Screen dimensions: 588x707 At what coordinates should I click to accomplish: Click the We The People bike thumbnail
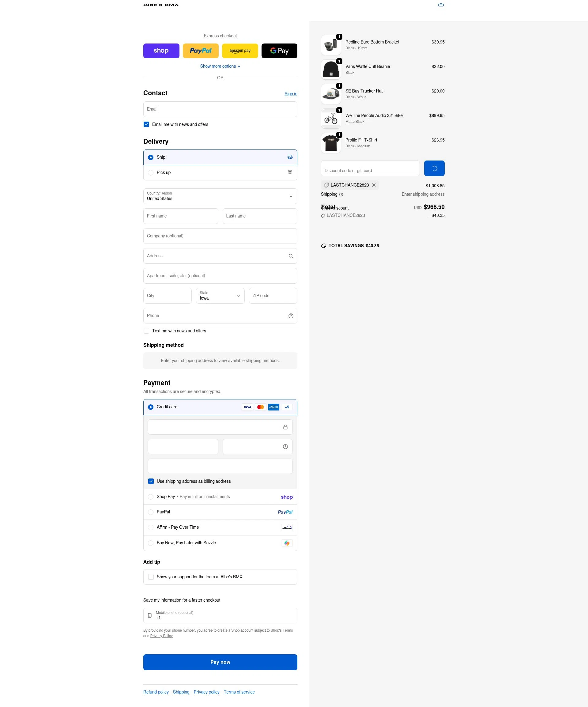(x=331, y=118)
